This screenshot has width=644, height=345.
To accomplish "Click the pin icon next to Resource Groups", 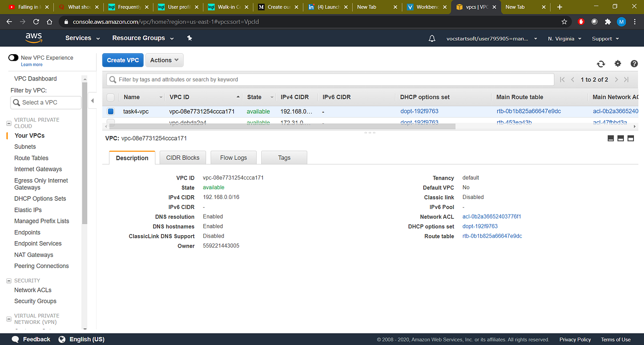I will click(x=190, y=38).
